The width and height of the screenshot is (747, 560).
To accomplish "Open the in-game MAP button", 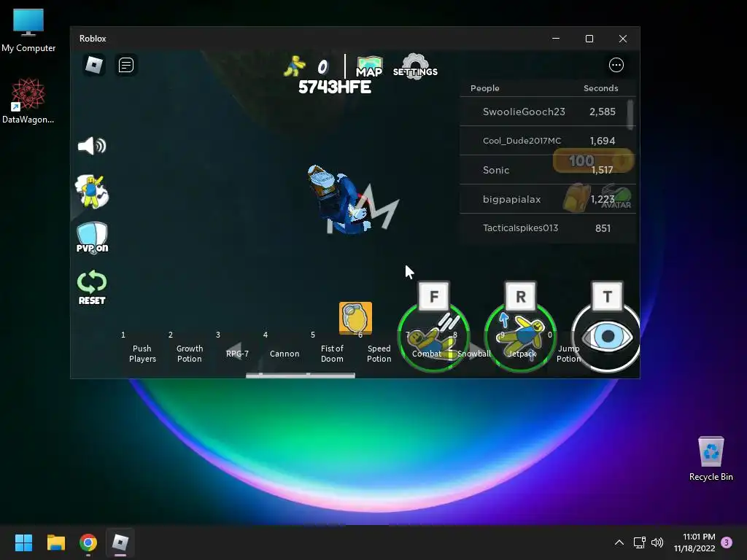I will point(369,66).
